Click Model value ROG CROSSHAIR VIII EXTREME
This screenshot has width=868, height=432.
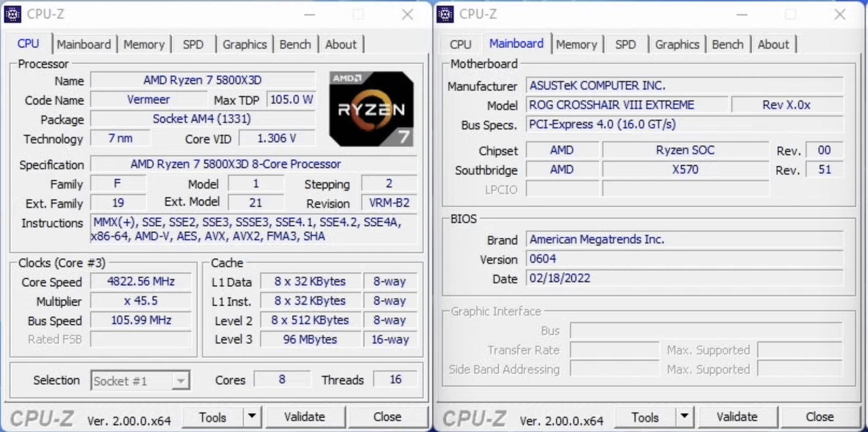627,104
